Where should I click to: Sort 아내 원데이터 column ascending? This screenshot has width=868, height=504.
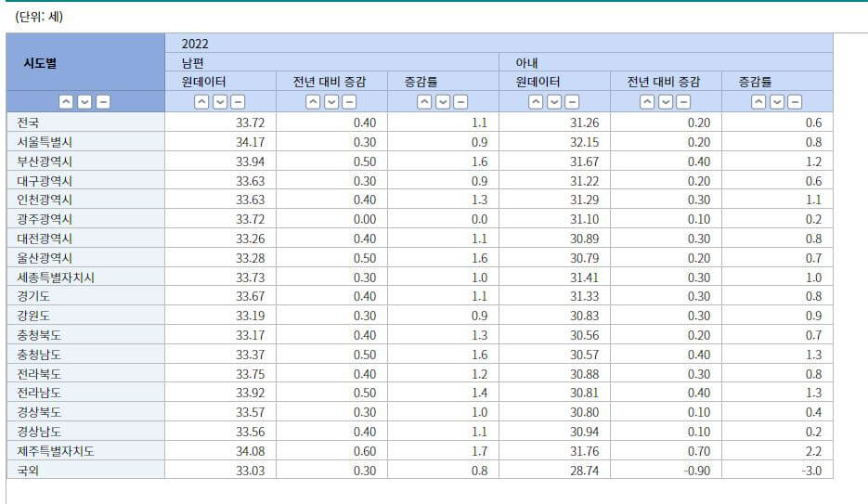[x=536, y=102]
